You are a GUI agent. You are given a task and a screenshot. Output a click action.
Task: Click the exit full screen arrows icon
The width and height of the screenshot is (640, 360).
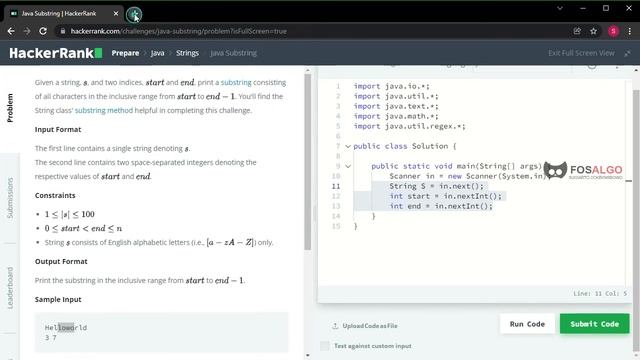(x=627, y=53)
